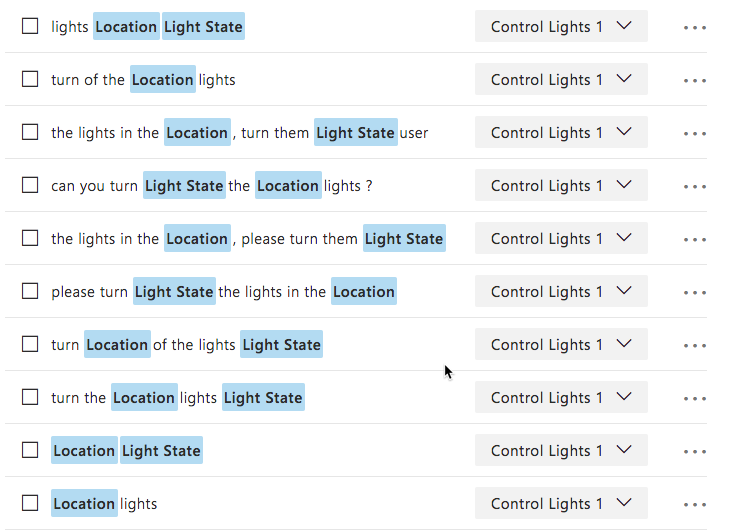Expand Control Lights 1 dropdown for 'the lights in the Location, turn them Light State user'
This screenshot has width=735, height=532.
561,133
